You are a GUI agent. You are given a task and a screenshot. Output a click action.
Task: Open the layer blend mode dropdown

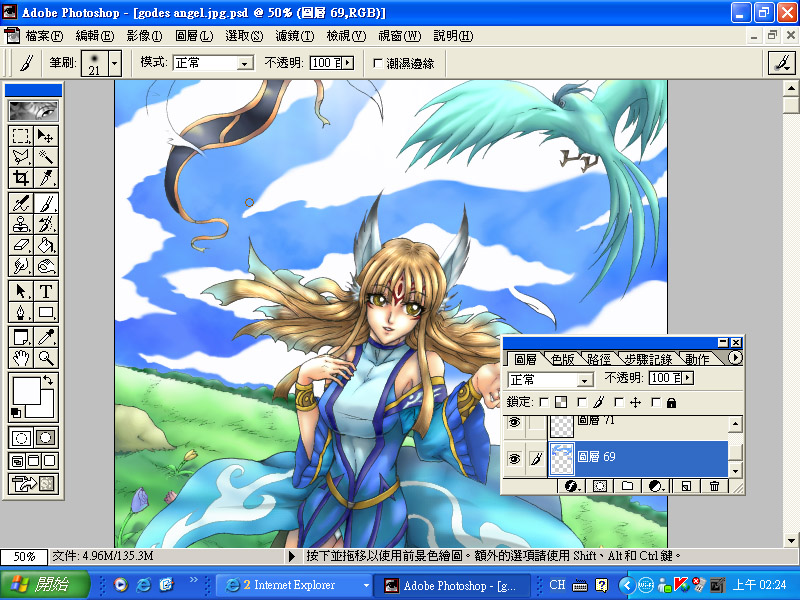585,380
